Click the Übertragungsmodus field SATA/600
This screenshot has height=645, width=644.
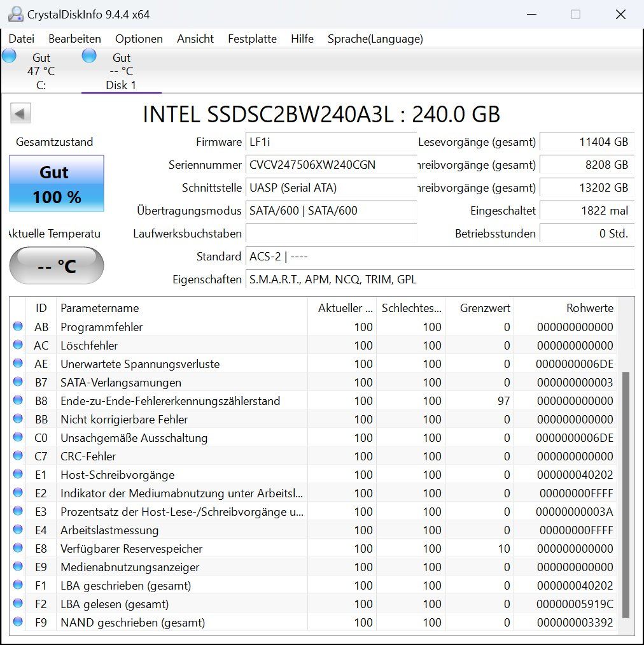[331, 211]
